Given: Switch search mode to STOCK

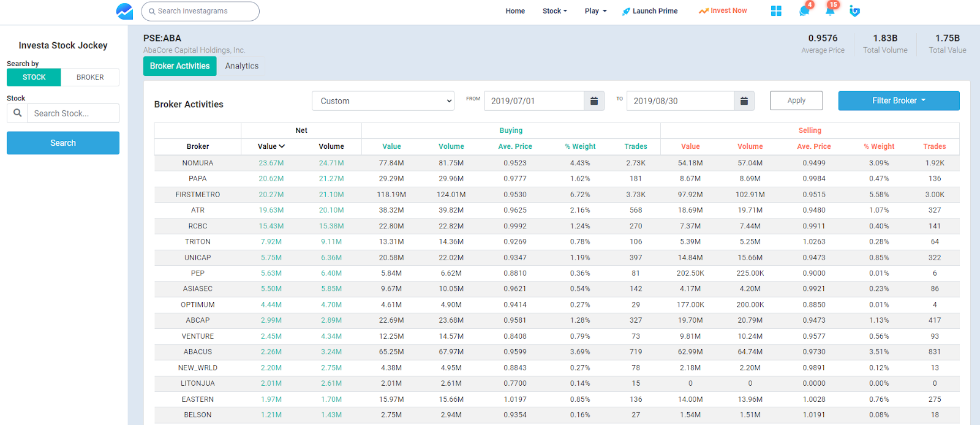Looking at the screenshot, I should [x=34, y=77].
